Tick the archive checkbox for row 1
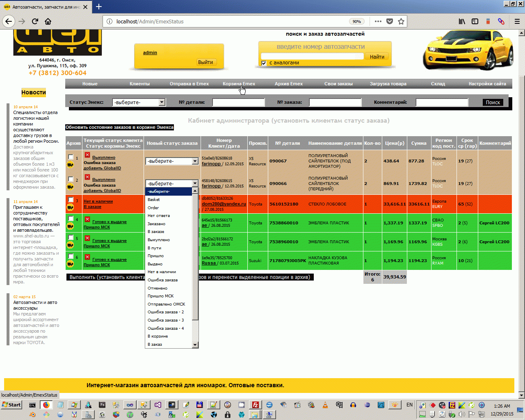Image resolution: width=525 pixels, height=420 pixels. tap(71, 157)
